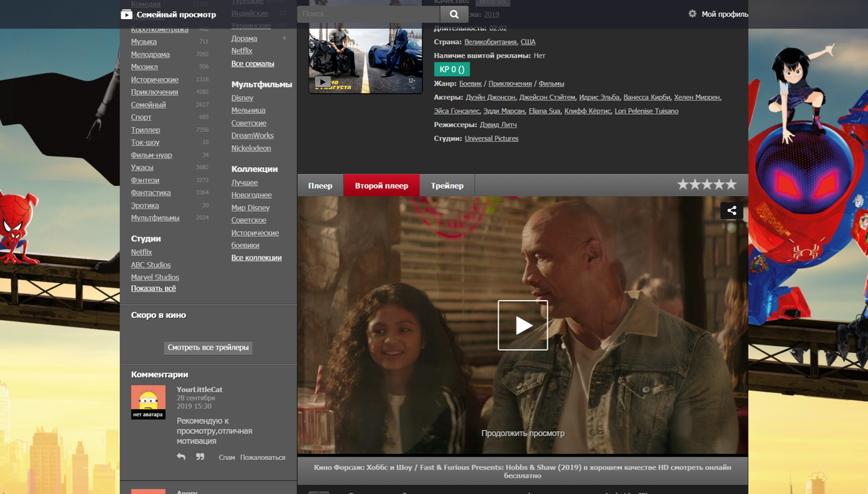The height and width of the screenshot is (494, 868).
Task: Open the Мир Disney collection link
Action: [250, 208]
